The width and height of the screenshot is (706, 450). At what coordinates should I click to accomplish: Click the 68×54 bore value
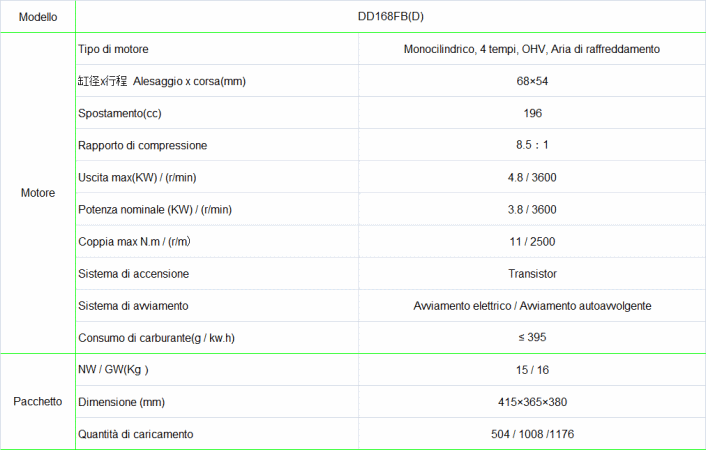pos(532,81)
